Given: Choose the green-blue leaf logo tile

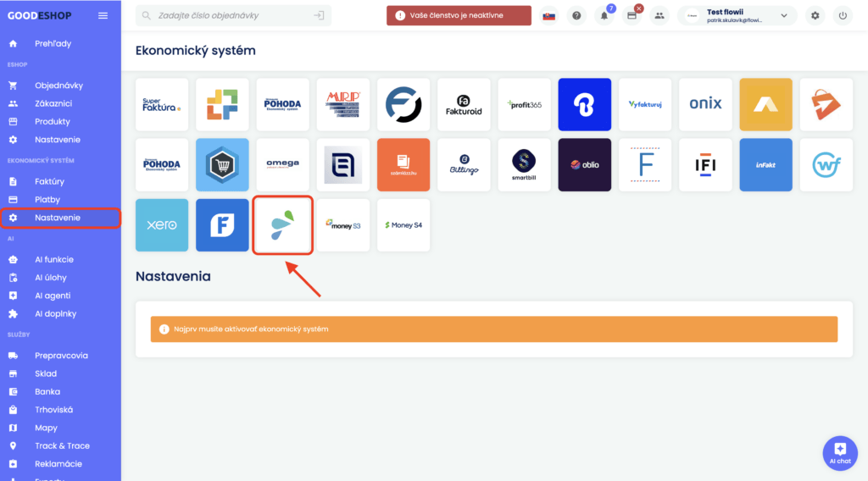Looking at the screenshot, I should 282,225.
